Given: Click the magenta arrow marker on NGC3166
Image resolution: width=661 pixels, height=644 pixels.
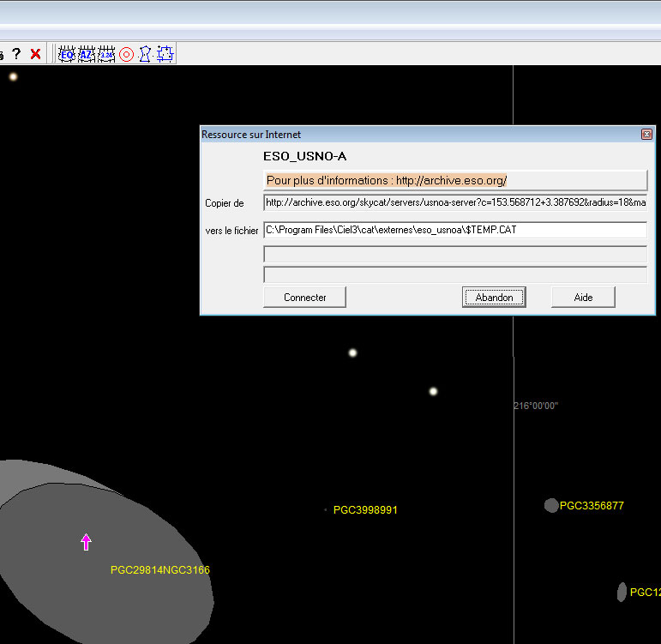Looking at the screenshot, I should (x=86, y=542).
